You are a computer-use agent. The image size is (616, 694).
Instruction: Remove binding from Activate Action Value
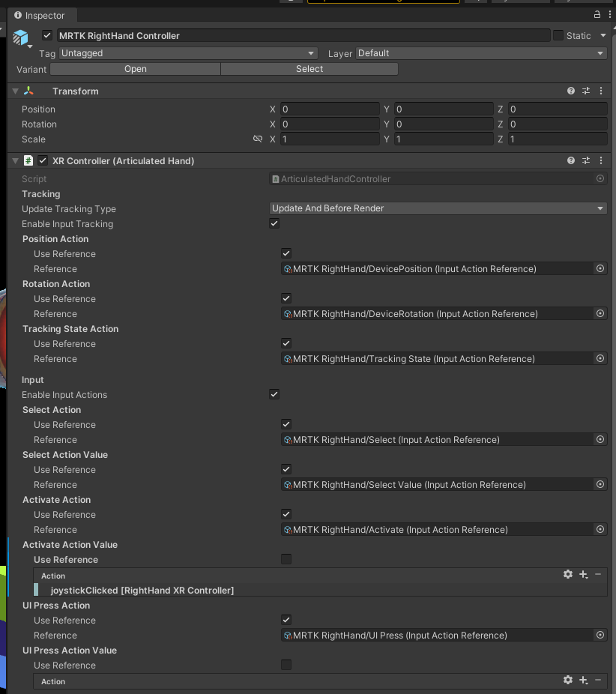click(x=598, y=575)
